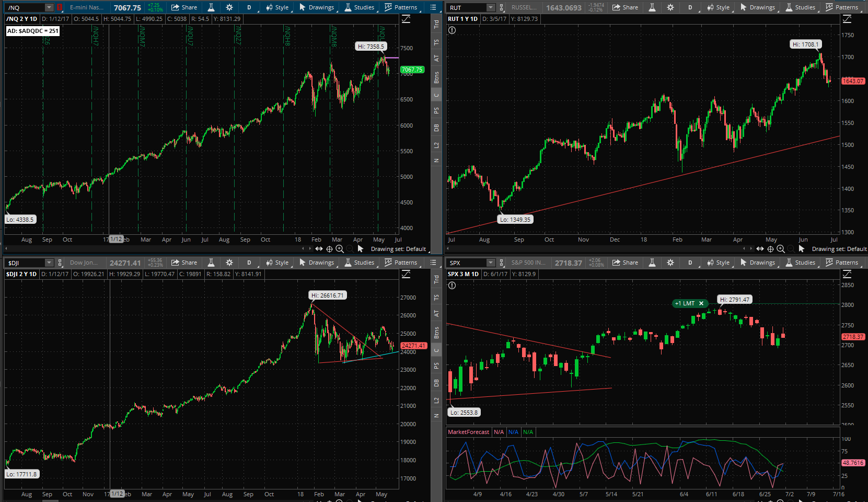Screen dimensions: 868x502
Task: Expand the SPX symbol dropdown arrow
Action: 490,263
